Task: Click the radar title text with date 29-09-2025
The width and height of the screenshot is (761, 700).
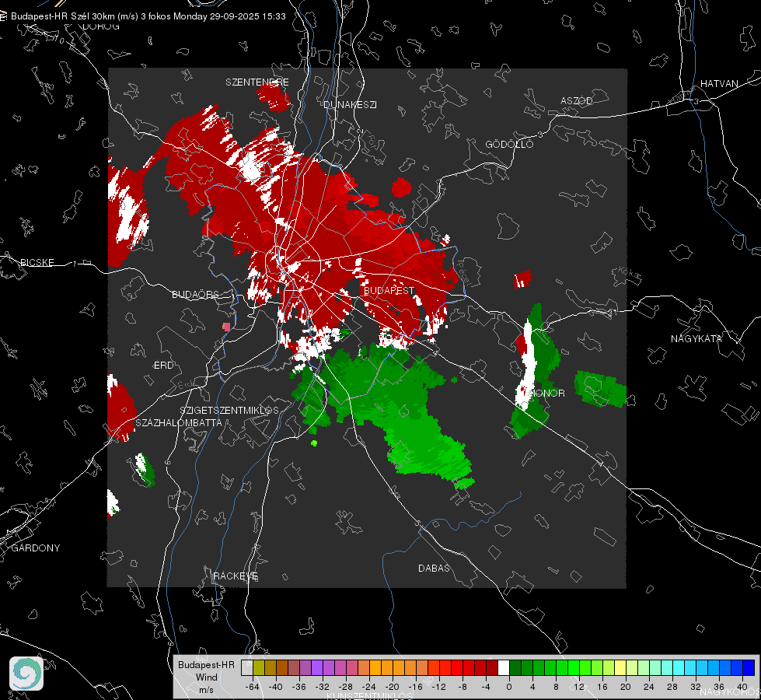Action: tap(148, 16)
